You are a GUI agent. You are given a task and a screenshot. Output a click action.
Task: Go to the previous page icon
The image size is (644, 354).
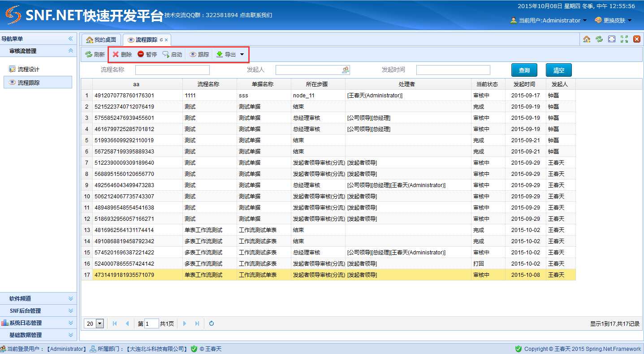point(127,323)
